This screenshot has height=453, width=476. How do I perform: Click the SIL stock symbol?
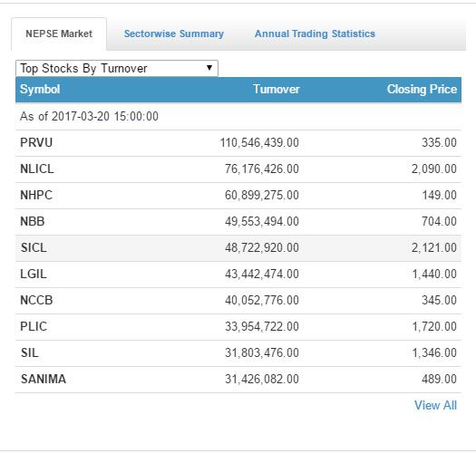pos(29,352)
